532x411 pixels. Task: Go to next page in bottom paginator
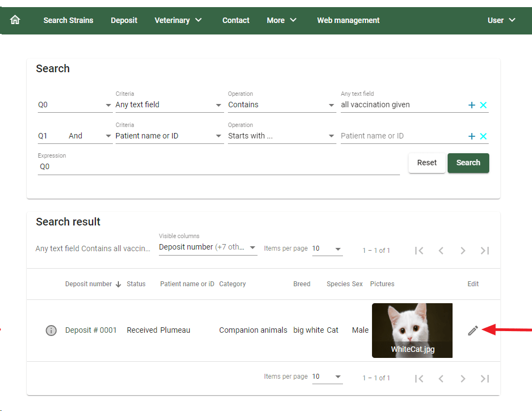[463, 379]
